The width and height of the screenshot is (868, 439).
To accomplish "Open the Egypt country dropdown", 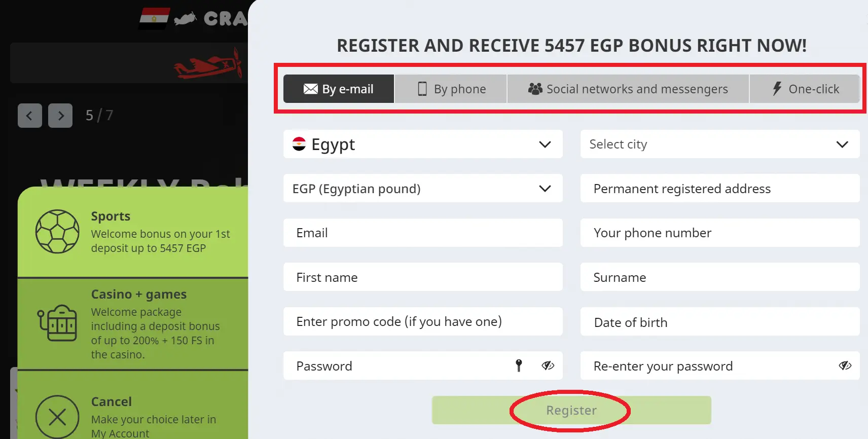I will (545, 144).
